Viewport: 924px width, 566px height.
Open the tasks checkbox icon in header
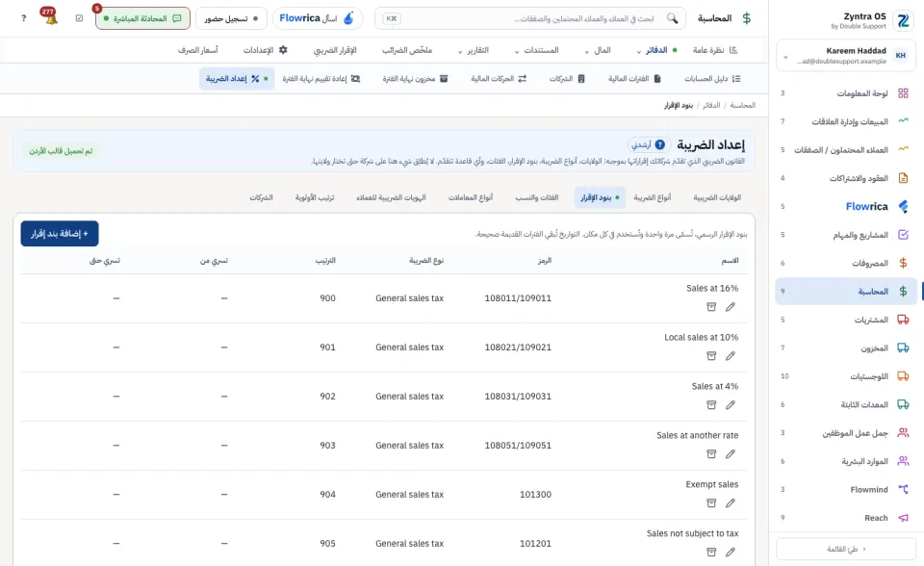(x=80, y=18)
